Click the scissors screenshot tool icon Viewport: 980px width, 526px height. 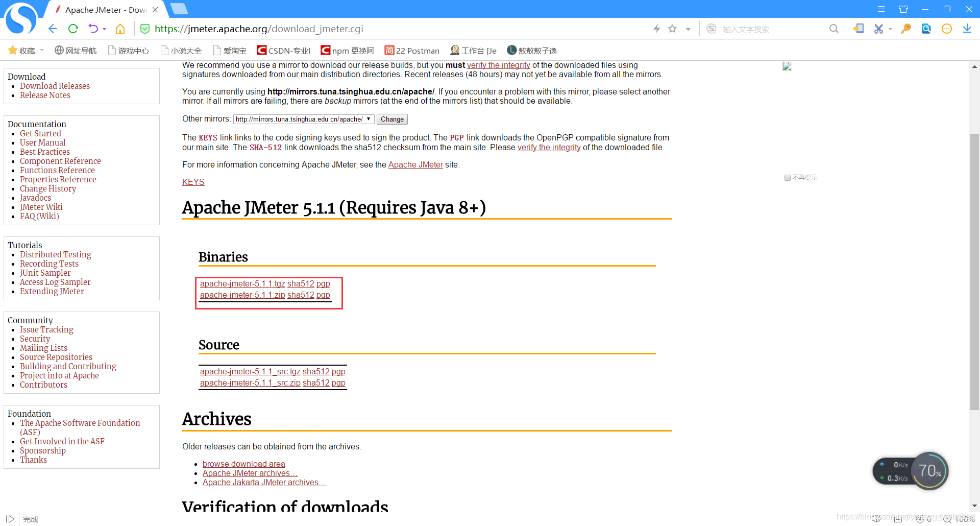click(x=878, y=29)
